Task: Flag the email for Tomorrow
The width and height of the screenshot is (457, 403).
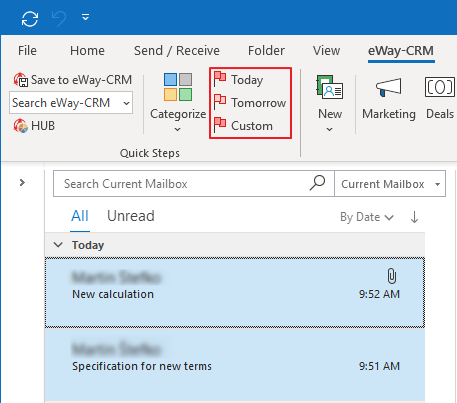Action: (x=250, y=103)
